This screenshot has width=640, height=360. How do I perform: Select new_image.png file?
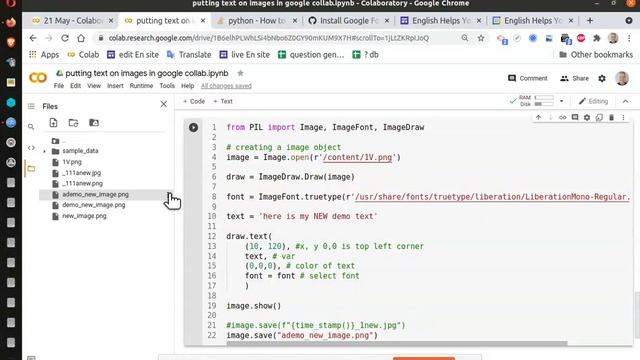click(x=84, y=216)
